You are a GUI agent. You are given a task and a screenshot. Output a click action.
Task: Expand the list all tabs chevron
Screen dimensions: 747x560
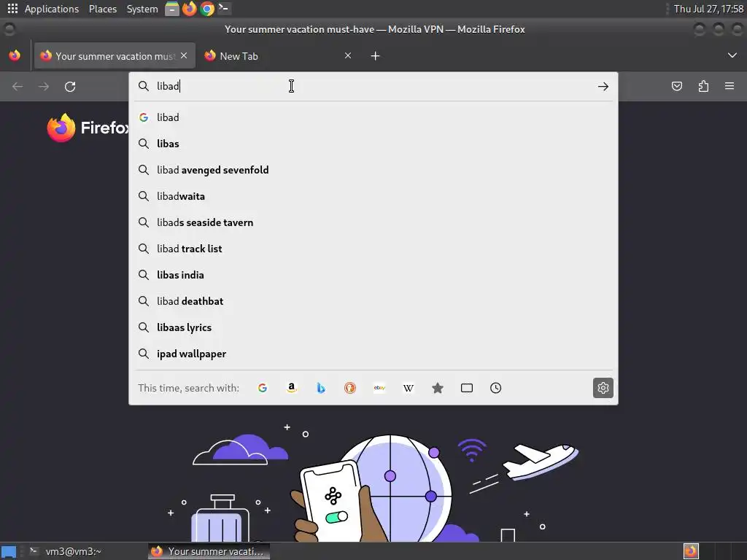(732, 55)
